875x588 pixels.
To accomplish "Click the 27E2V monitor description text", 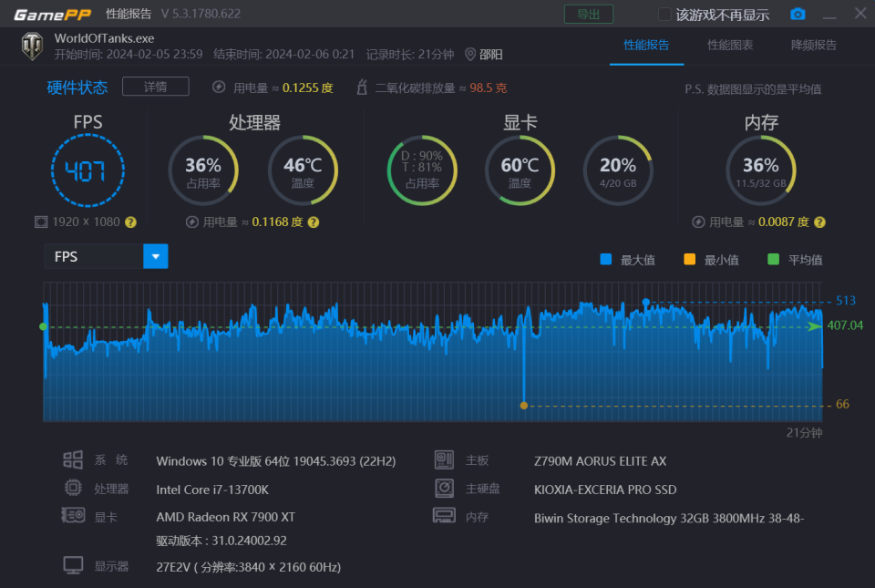I will (x=248, y=567).
